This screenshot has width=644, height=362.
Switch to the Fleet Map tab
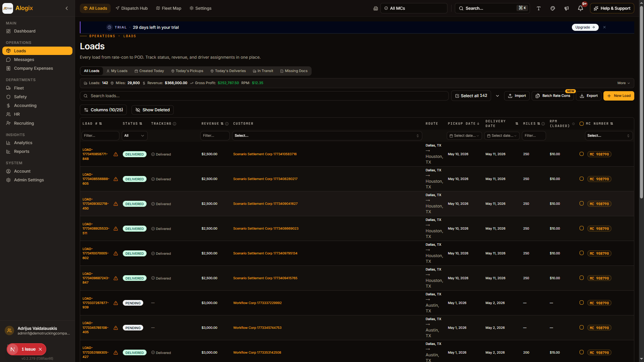pyautogui.click(x=169, y=8)
